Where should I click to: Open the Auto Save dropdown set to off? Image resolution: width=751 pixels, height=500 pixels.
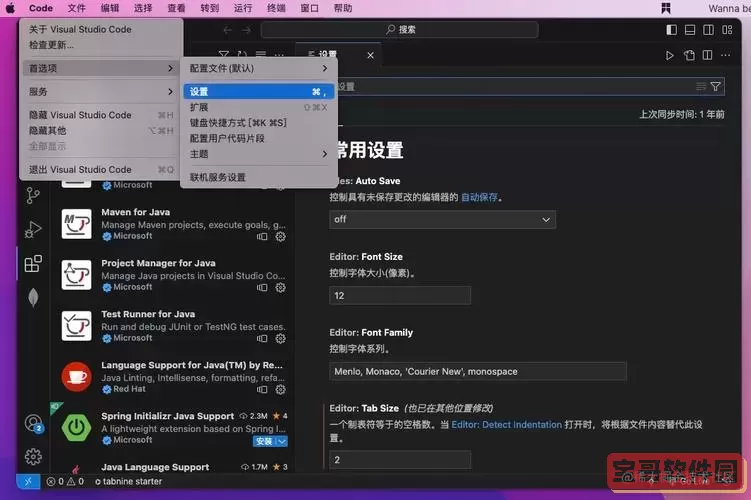click(443, 219)
